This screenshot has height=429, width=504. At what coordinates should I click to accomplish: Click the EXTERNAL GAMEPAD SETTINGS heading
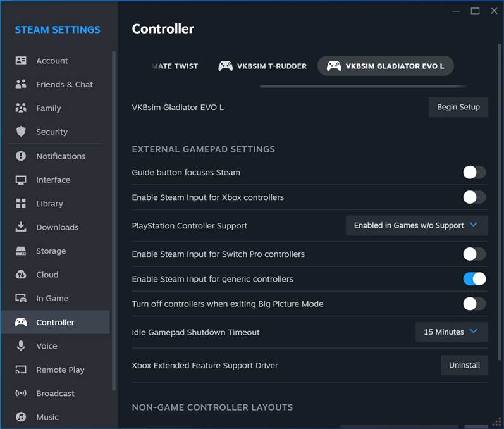[x=204, y=149]
